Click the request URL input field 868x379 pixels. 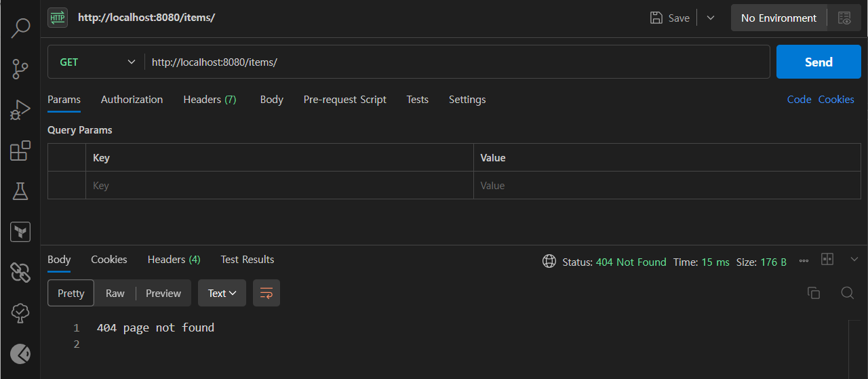[x=457, y=62]
